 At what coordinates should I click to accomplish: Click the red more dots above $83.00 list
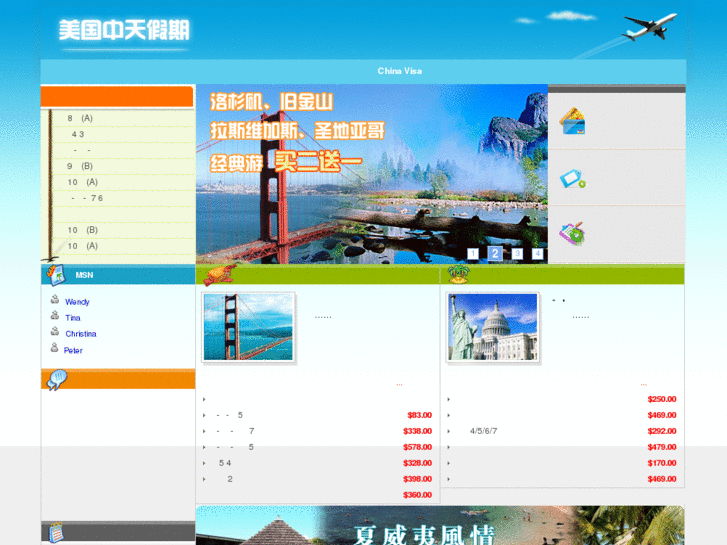pyautogui.click(x=399, y=385)
